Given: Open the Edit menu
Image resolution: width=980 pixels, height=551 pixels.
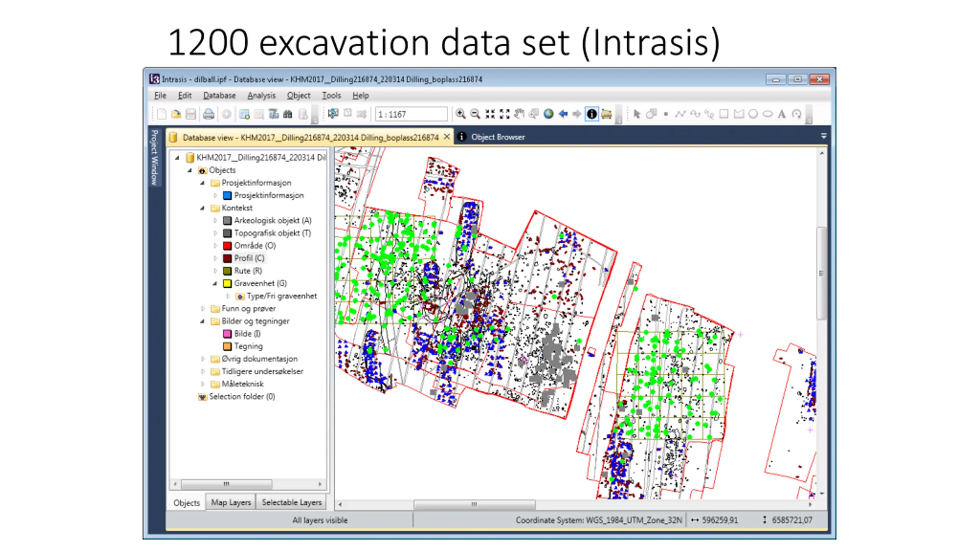Looking at the screenshot, I should point(185,95).
